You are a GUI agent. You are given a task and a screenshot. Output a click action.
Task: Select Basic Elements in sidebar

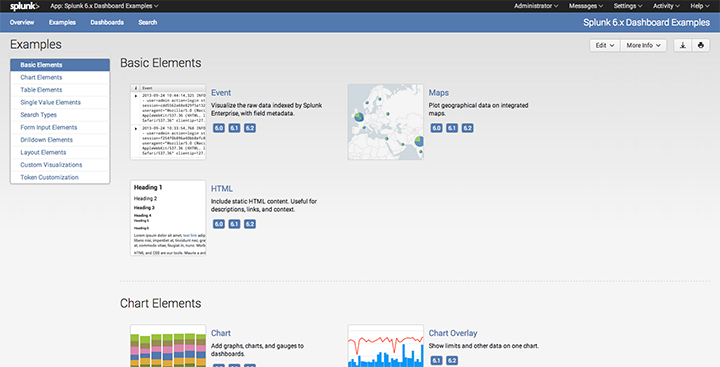pos(60,65)
